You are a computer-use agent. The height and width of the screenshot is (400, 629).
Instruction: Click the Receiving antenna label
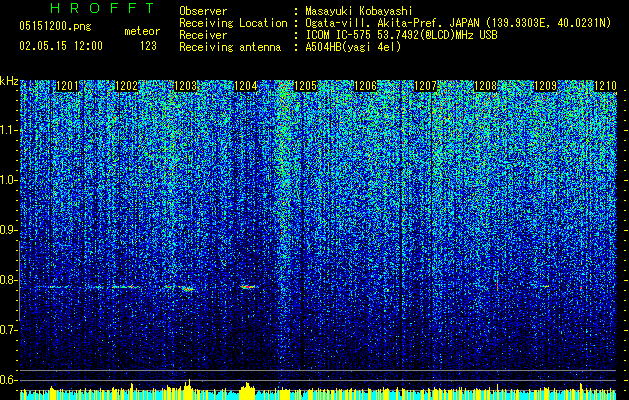(x=230, y=47)
